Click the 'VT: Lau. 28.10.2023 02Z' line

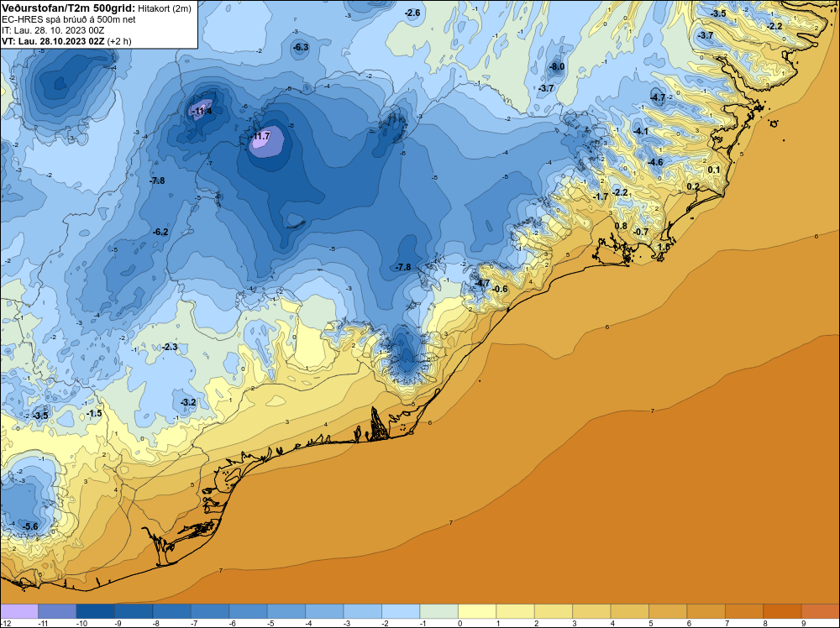tap(53, 41)
